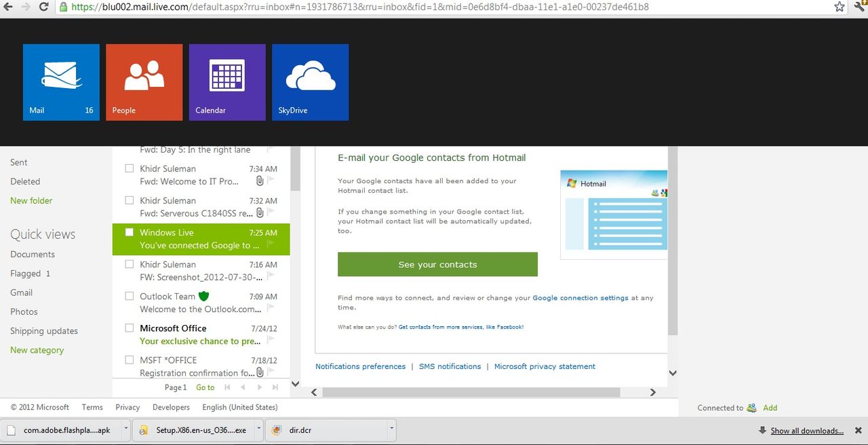Check the Microsoft Office message checkbox
The image size is (868, 445).
(x=130, y=328)
